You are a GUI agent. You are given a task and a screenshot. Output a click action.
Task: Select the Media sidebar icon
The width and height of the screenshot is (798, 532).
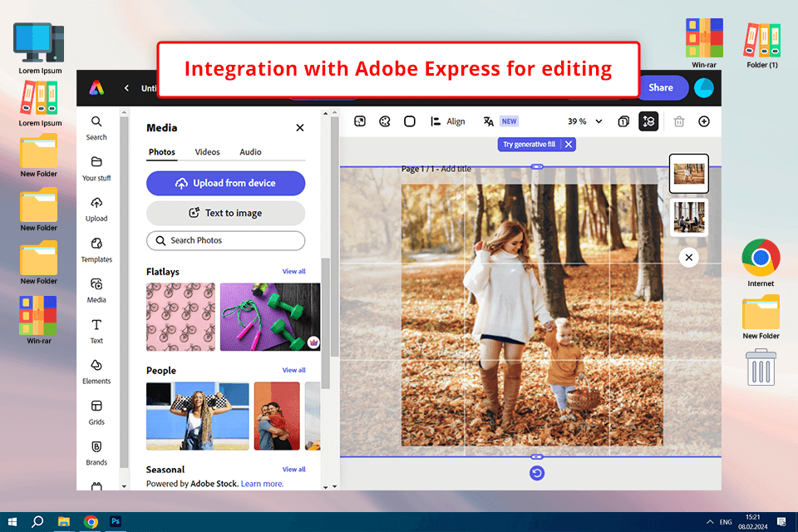pos(96,291)
